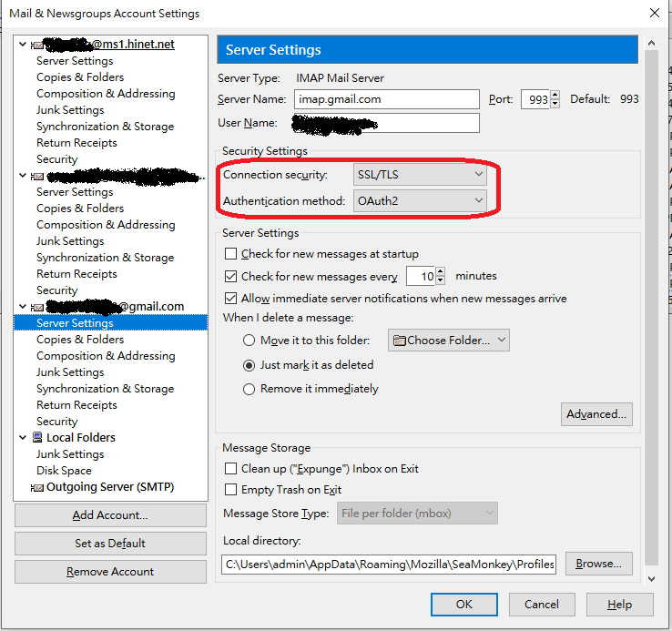Click the Remove Account button
This screenshot has height=631, width=672.
click(110, 572)
